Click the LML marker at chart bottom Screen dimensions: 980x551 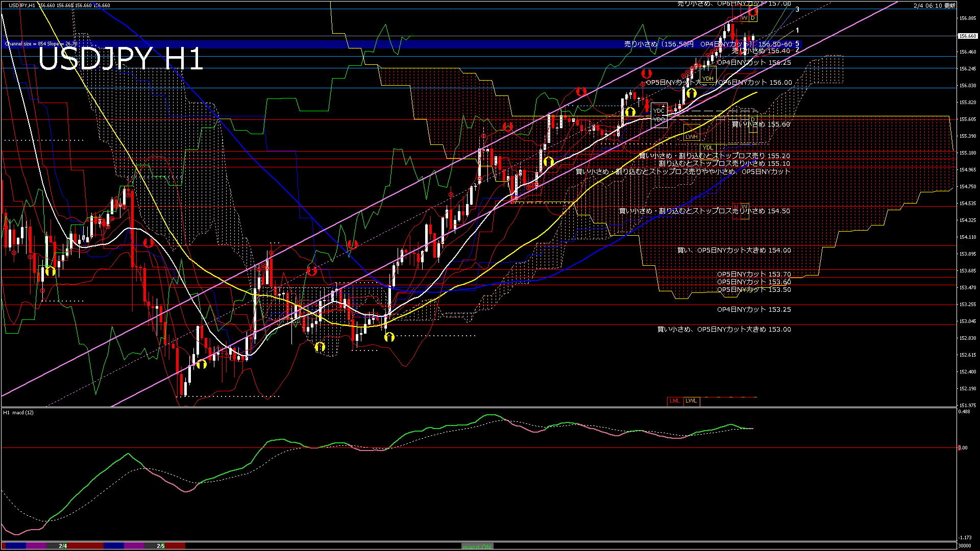tap(675, 401)
